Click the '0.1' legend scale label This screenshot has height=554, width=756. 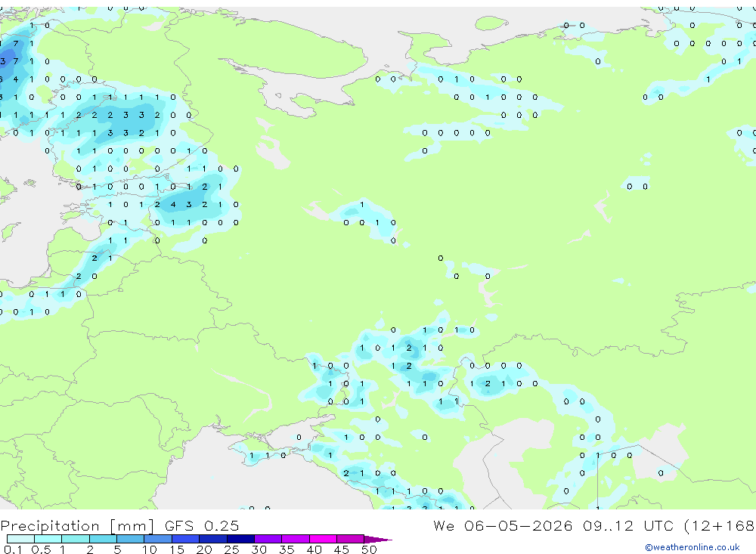(x=13, y=549)
